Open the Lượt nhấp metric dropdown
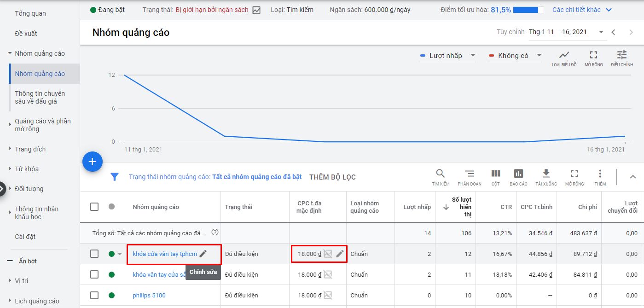 [x=448, y=56]
